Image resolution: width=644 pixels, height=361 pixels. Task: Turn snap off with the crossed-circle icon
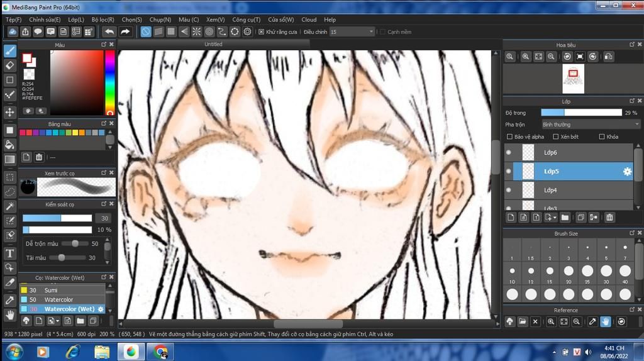click(146, 31)
